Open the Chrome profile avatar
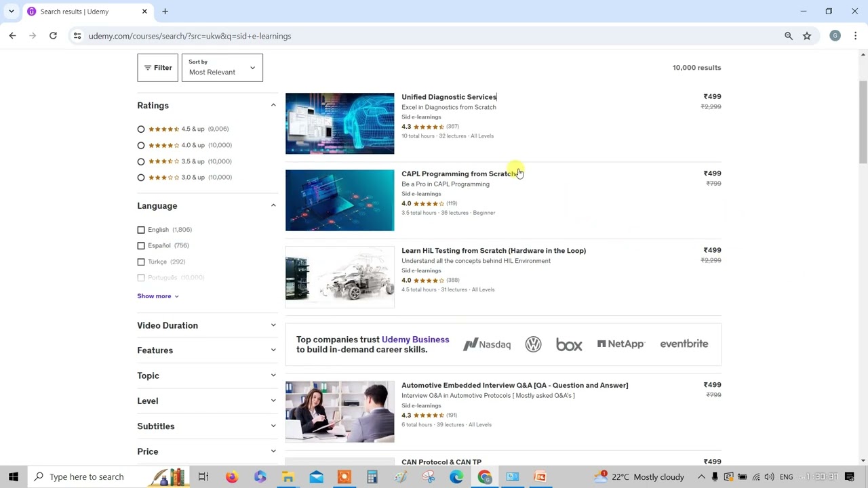 coord(835,36)
